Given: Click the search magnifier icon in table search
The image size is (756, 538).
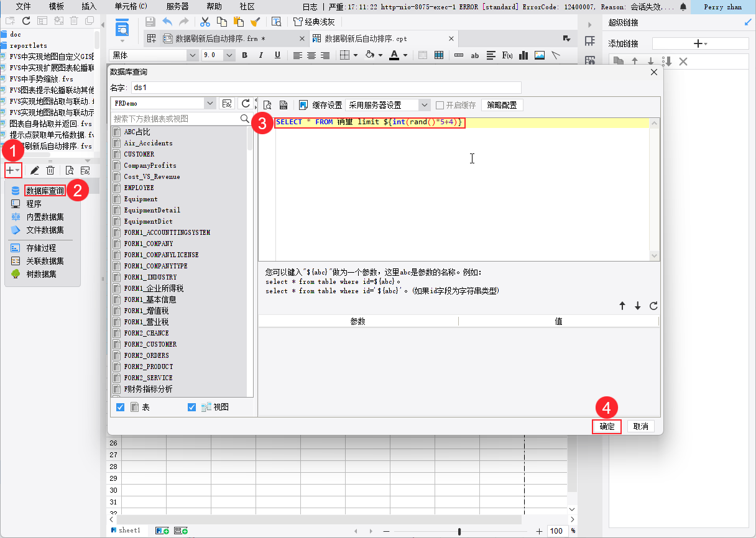Looking at the screenshot, I should point(245,118).
